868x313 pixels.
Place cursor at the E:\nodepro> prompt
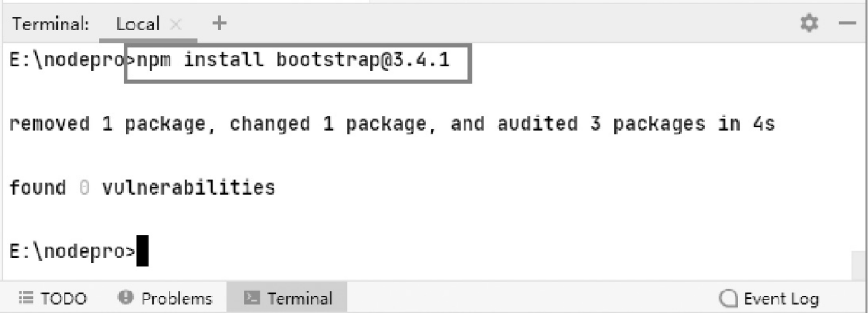[73, 251]
